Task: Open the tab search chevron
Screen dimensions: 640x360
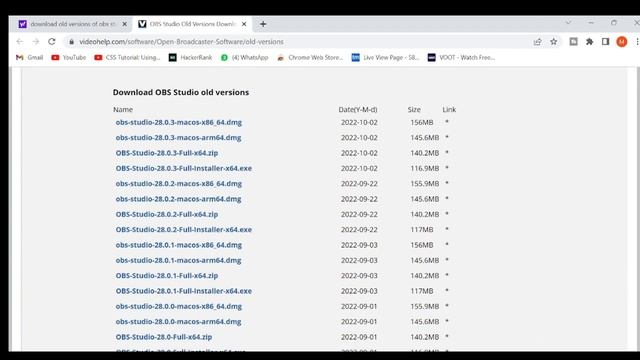Action: (x=568, y=23)
